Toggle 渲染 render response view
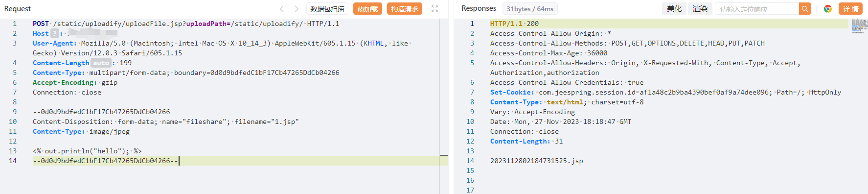This screenshot has height=194, width=868. [x=700, y=9]
